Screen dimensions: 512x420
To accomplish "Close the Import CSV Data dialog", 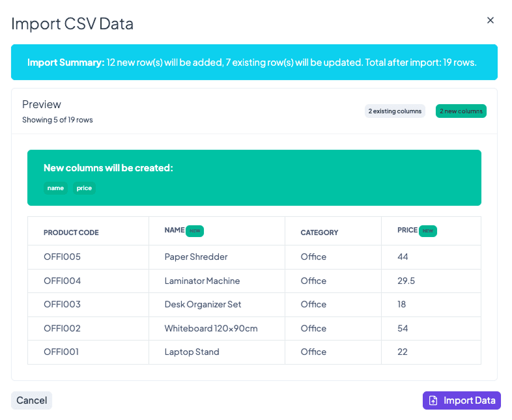I will pos(491,20).
